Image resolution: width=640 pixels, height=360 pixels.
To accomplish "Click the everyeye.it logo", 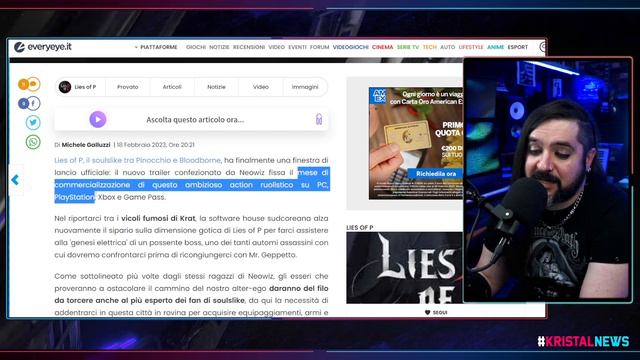I will coord(43,47).
